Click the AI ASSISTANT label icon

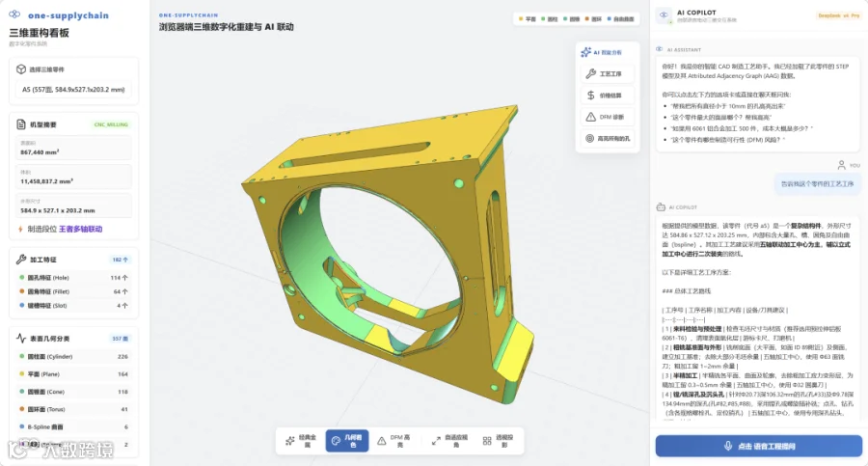click(660, 49)
